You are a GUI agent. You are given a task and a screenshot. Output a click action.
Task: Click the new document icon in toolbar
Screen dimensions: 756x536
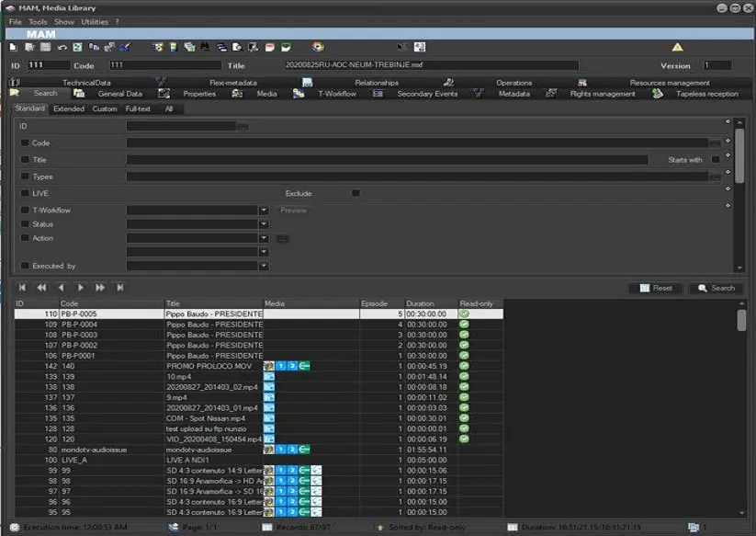pyautogui.click(x=13, y=47)
